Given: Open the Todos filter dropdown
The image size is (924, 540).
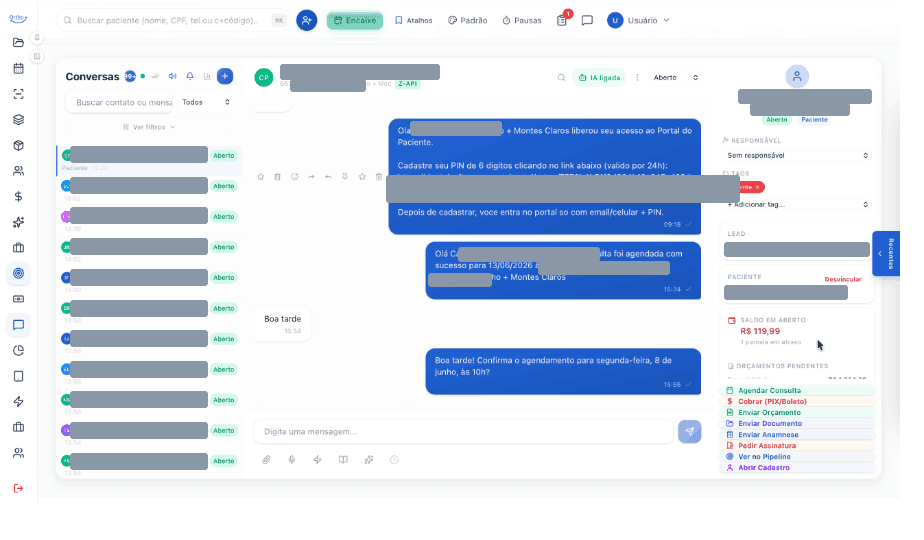Looking at the screenshot, I should click(205, 102).
